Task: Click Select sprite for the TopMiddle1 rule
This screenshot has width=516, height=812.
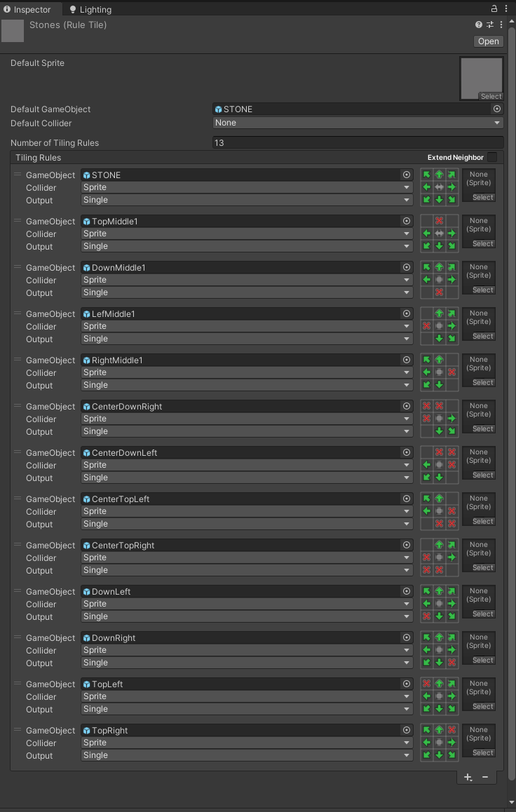Action: (483, 243)
